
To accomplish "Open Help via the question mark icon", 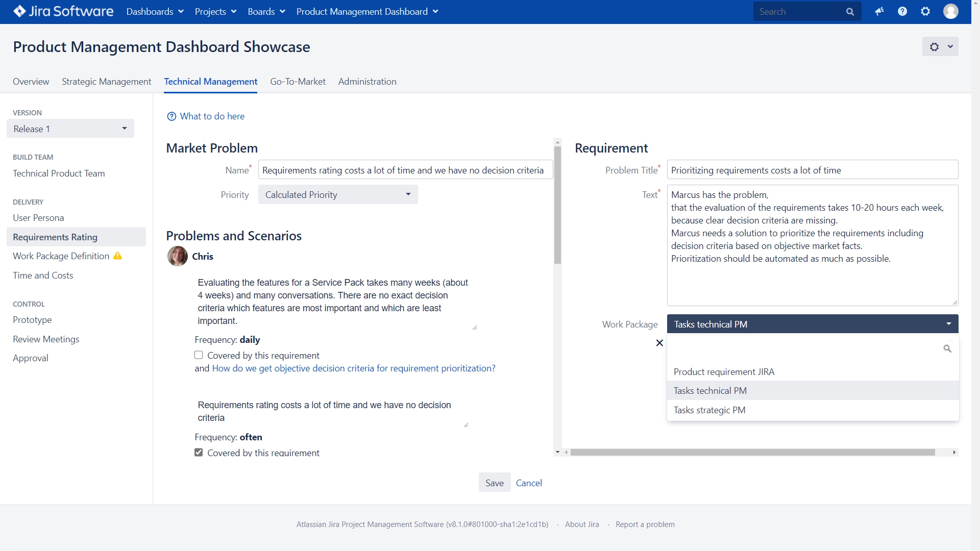I will (x=902, y=11).
